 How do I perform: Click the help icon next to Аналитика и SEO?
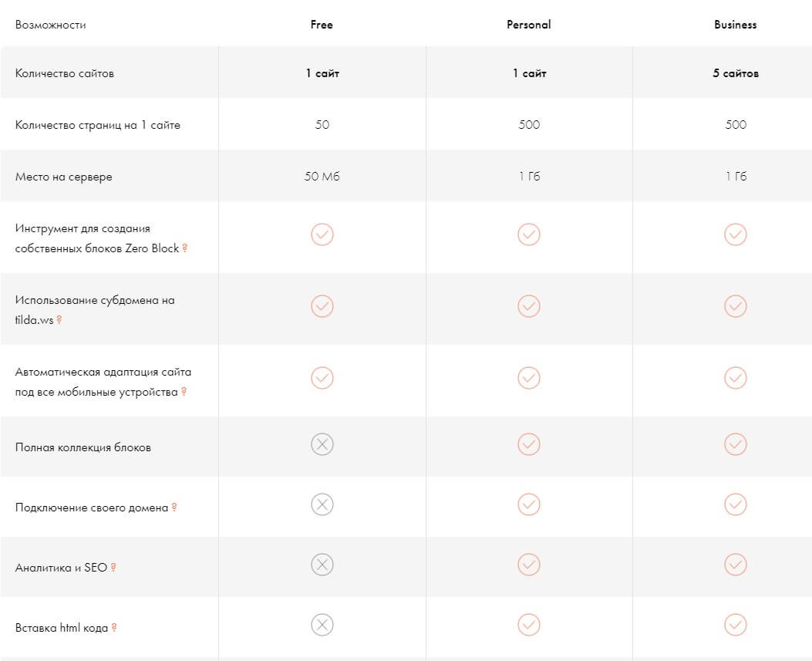click(113, 568)
